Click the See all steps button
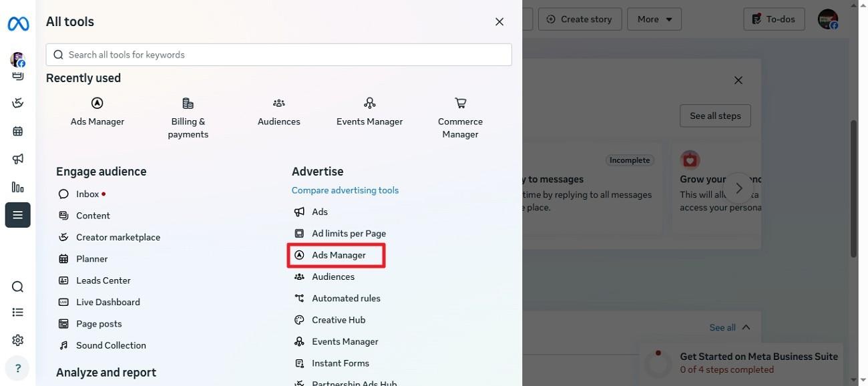Image resolution: width=868 pixels, height=386 pixels. (x=715, y=116)
